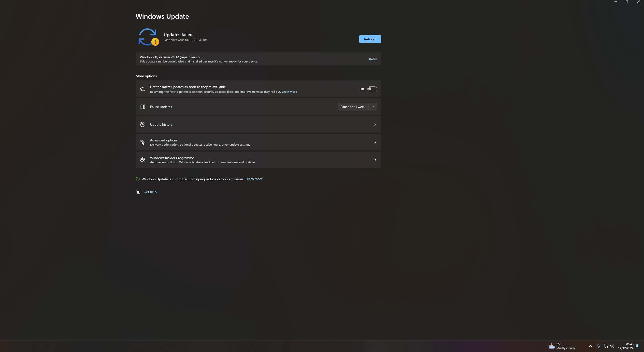The width and height of the screenshot is (644, 352).
Task: Restore down the Settings window
Action: [x=627, y=2]
